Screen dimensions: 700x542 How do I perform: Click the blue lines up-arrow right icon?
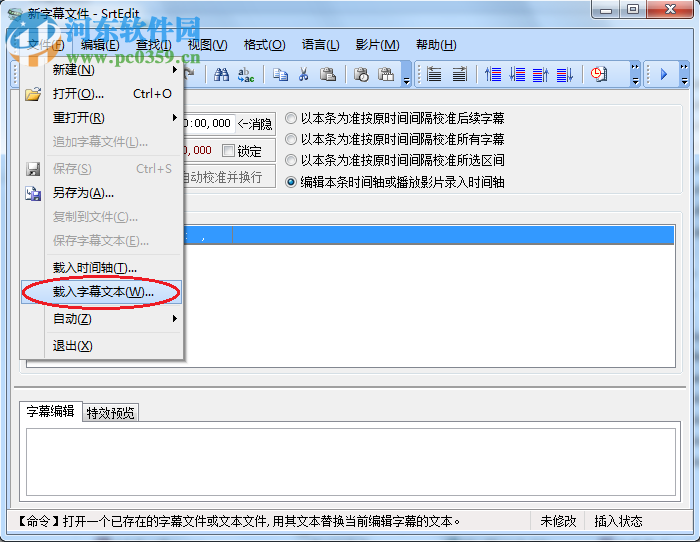541,74
